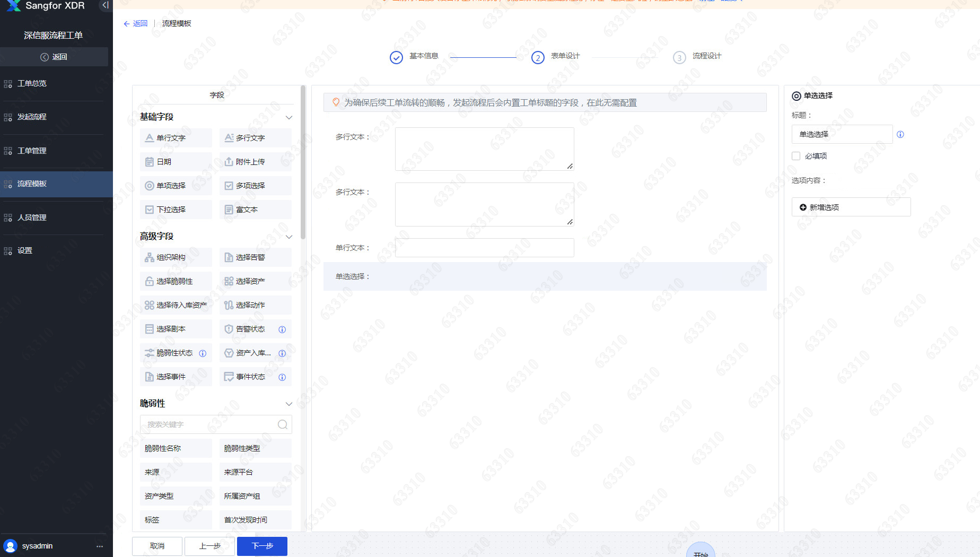Click the info icon beside title field
Image resolution: width=980 pixels, height=557 pixels.
900,135
